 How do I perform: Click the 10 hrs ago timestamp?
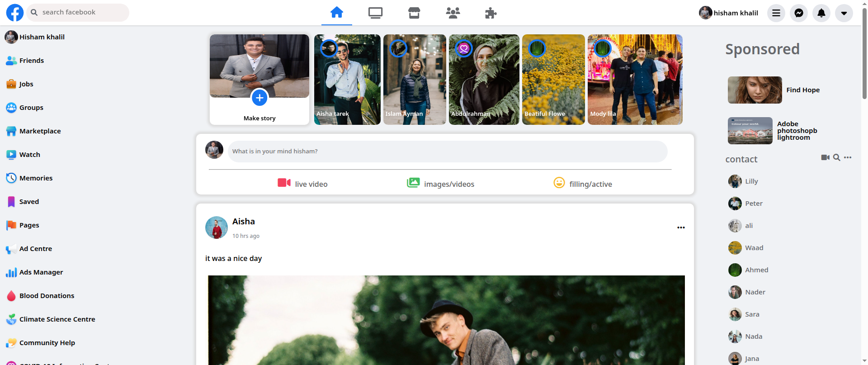246,236
